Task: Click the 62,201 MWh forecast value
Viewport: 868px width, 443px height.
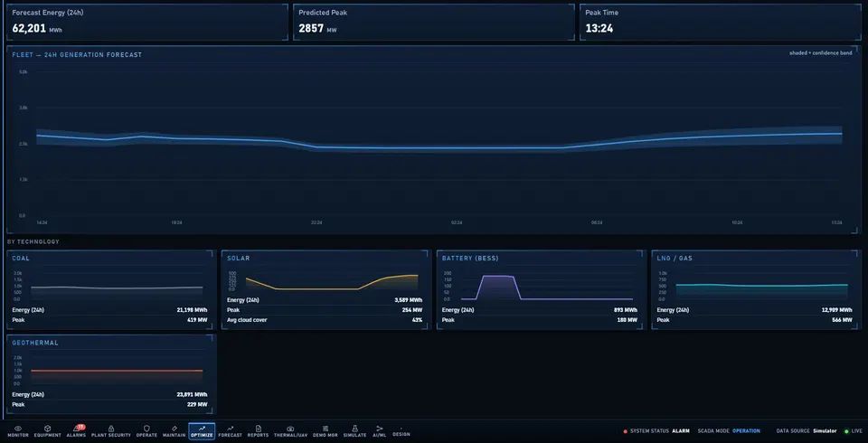Action: point(37,28)
